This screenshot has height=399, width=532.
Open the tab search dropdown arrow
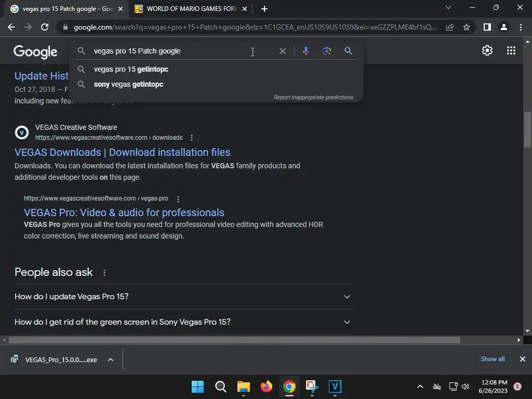tap(448, 7)
